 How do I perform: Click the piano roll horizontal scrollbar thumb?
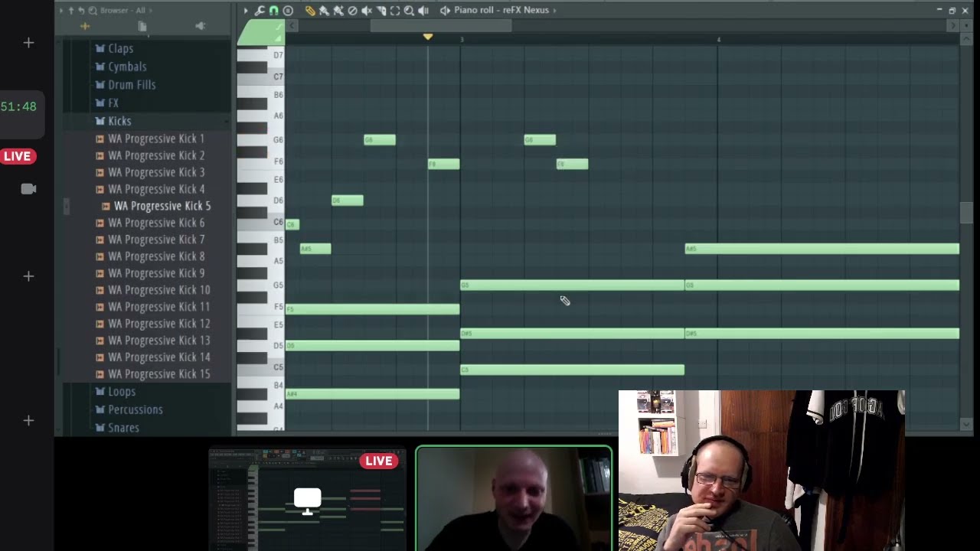coord(441,26)
